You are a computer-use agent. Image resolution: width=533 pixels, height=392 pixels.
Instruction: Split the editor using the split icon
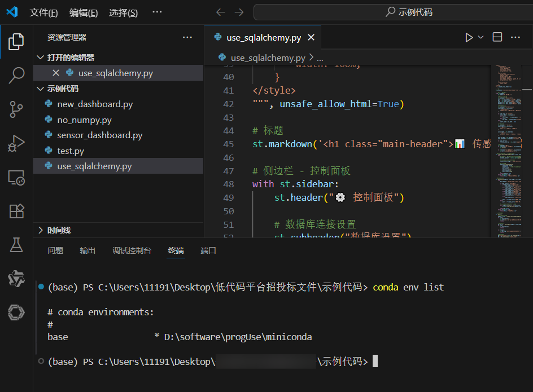click(497, 36)
